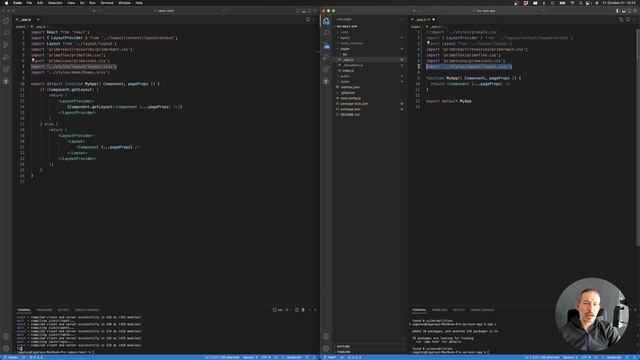Open notifications bell in left status bar
The height and width of the screenshot is (360, 640).
(315, 358)
